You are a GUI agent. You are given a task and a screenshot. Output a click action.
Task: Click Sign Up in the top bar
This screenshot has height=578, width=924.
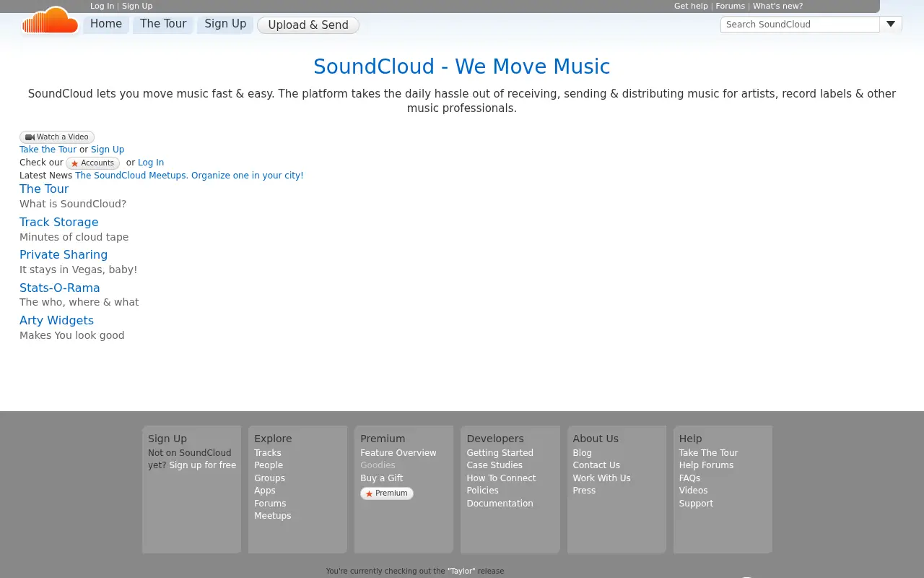pos(137,6)
